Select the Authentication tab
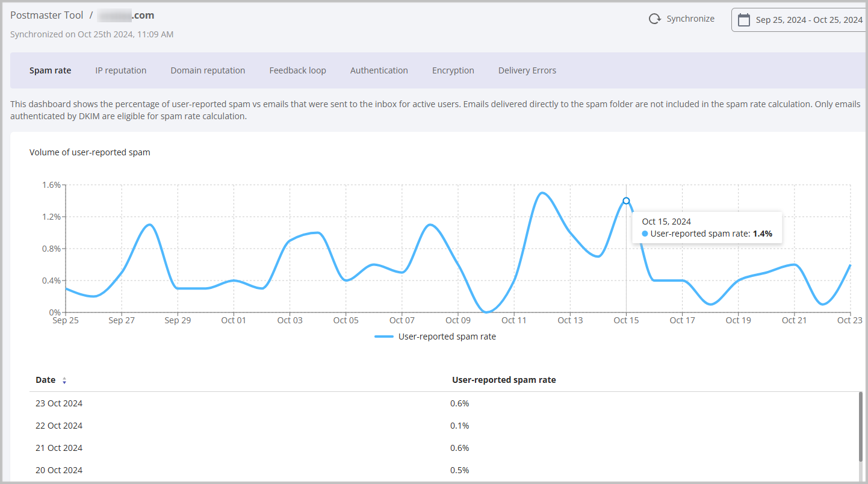This screenshot has width=868, height=484. [379, 70]
